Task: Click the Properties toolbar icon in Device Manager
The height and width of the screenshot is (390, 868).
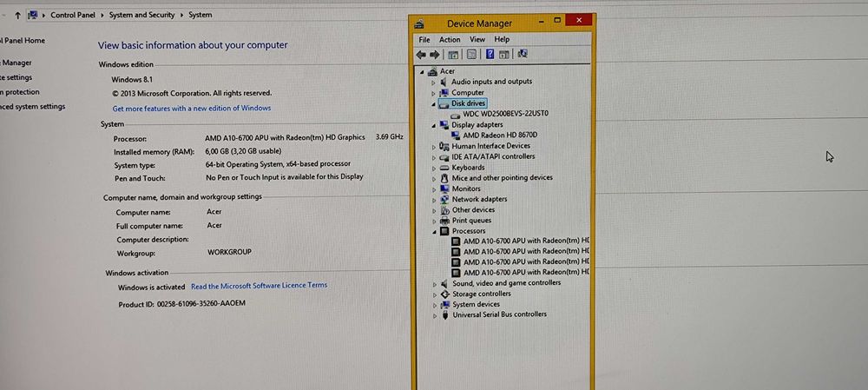Action: coord(471,55)
